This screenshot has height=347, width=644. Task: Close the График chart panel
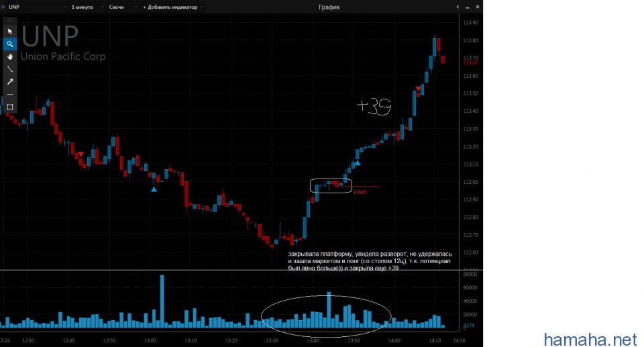pyautogui.click(x=477, y=7)
